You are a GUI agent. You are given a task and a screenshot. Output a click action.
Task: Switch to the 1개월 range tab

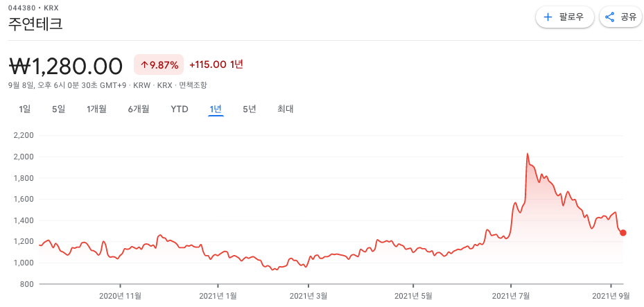click(96, 109)
